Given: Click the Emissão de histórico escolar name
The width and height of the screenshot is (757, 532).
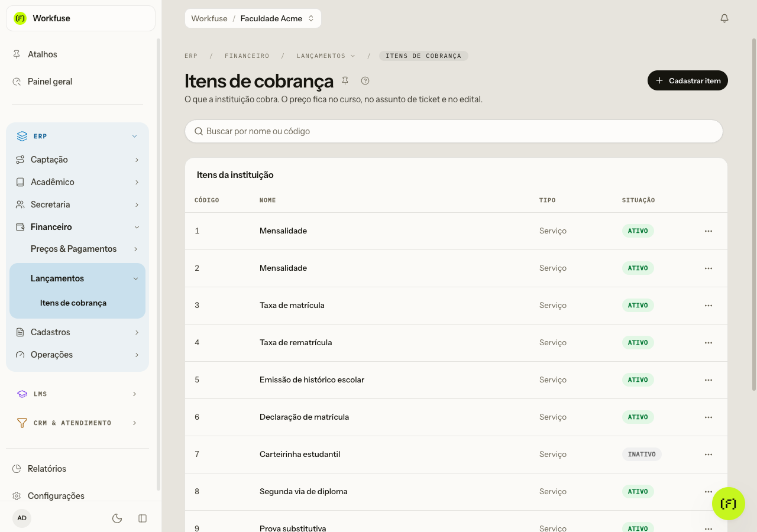Looking at the screenshot, I should 312,380.
